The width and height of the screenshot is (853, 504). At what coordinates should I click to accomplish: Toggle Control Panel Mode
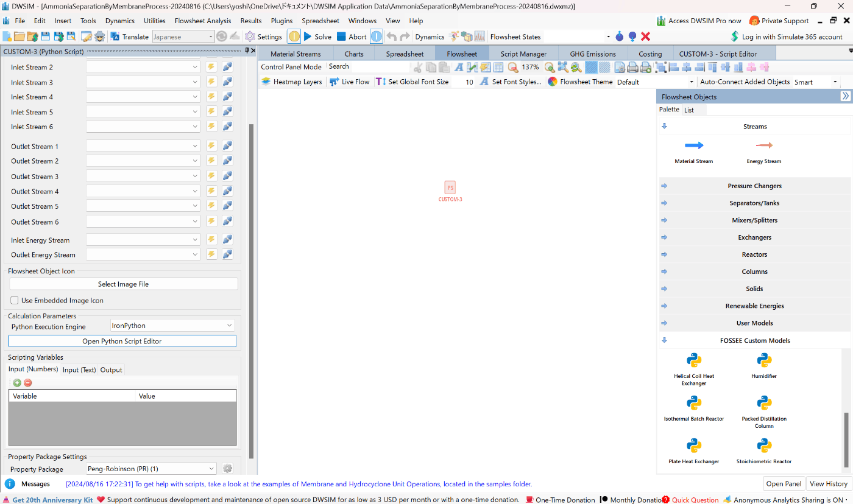tap(291, 67)
